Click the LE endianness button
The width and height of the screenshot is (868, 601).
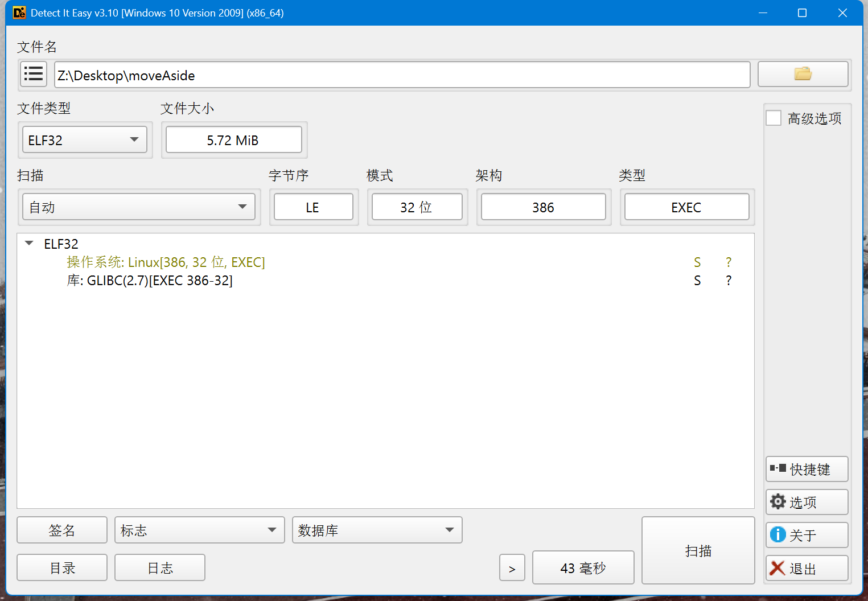tap(314, 207)
